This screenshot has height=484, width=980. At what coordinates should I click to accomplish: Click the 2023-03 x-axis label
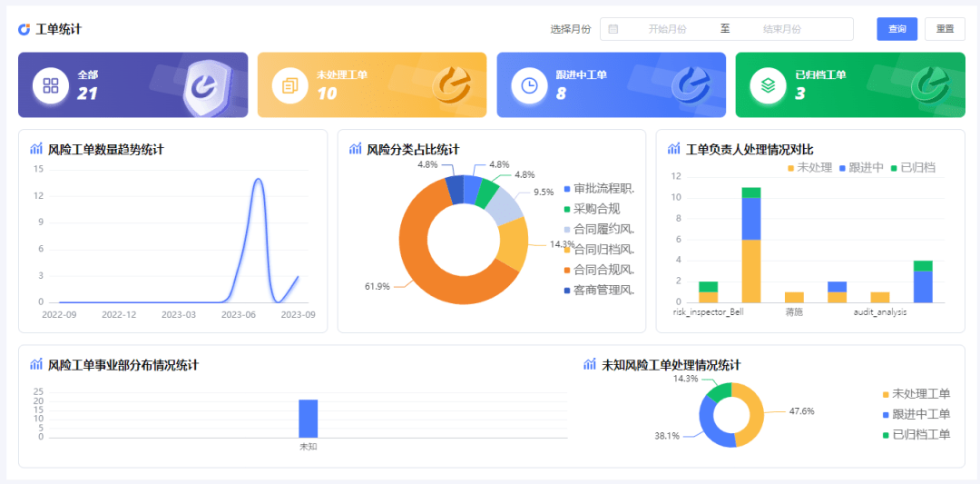click(x=179, y=314)
